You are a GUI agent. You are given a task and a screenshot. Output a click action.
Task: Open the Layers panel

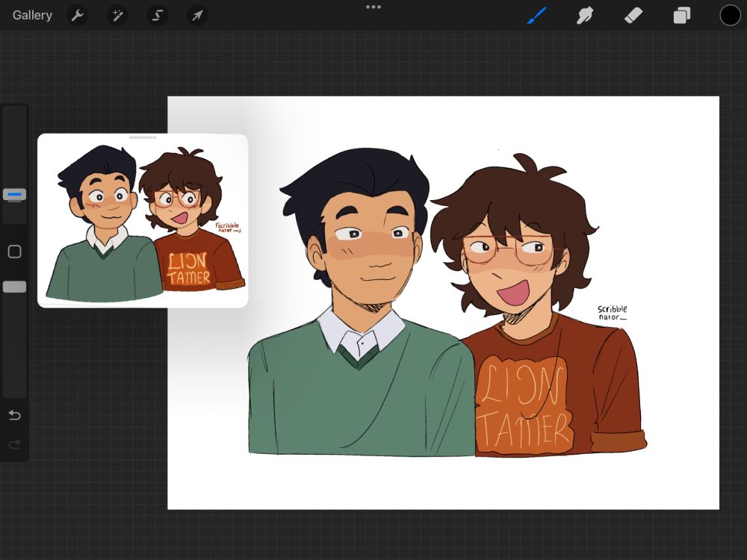pyautogui.click(x=682, y=16)
